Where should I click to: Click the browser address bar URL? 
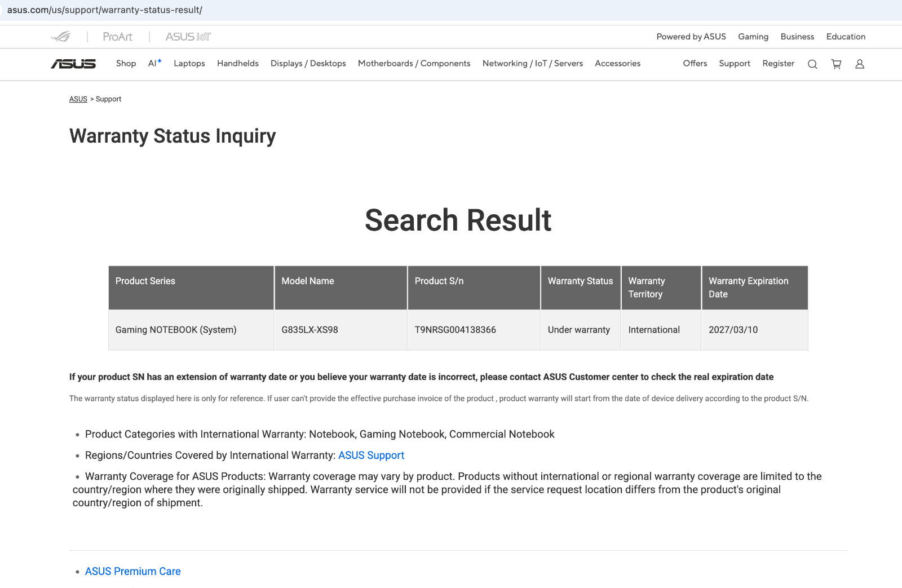[x=105, y=10]
